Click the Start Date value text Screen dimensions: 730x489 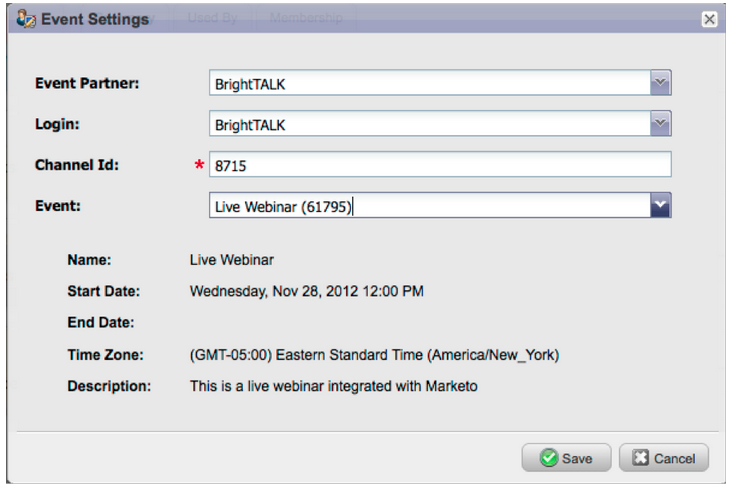pyautogui.click(x=307, y=292)
